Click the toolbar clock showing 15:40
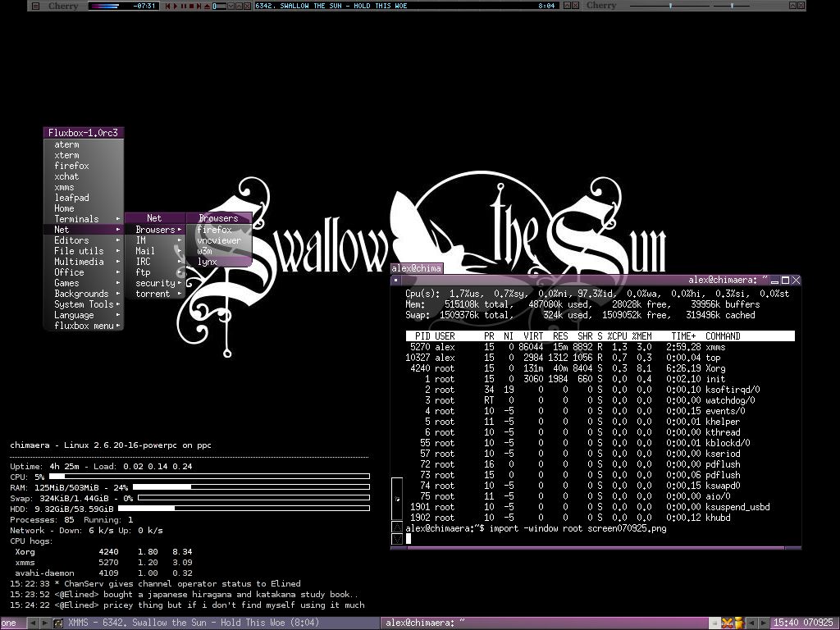840x630 pixels. (804, 623)
